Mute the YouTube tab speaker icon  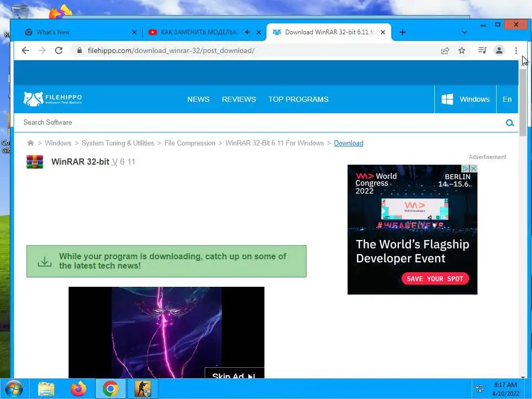(248, 32)
